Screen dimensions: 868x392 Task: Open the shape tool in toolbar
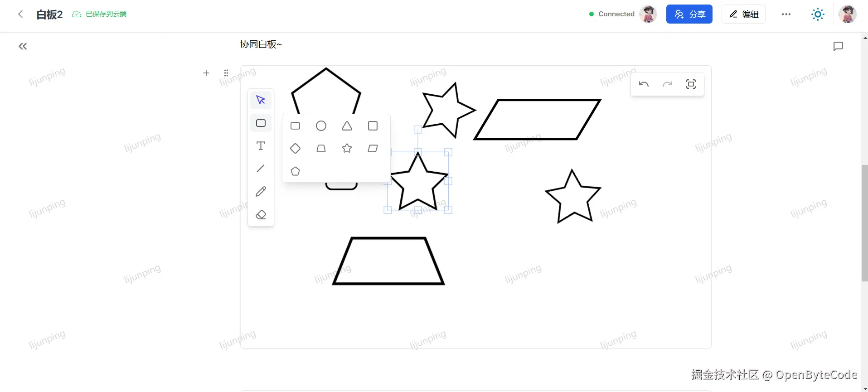click(261, 123)
